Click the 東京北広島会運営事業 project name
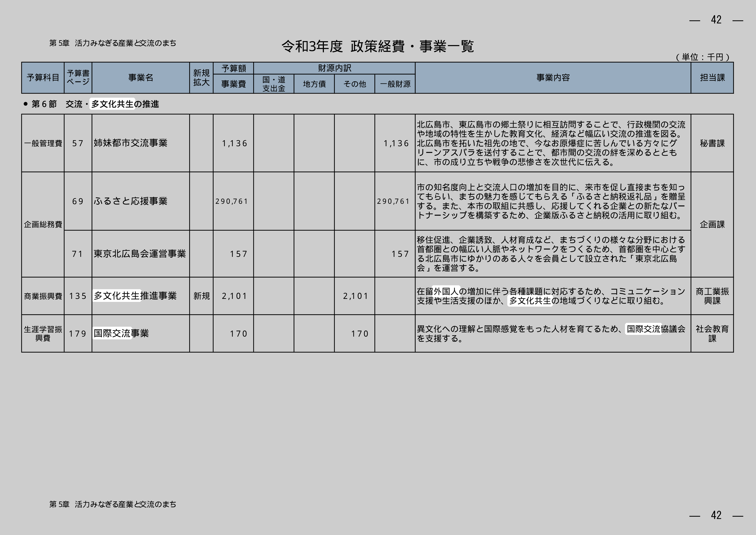The image size is (756, 535). 140,254
